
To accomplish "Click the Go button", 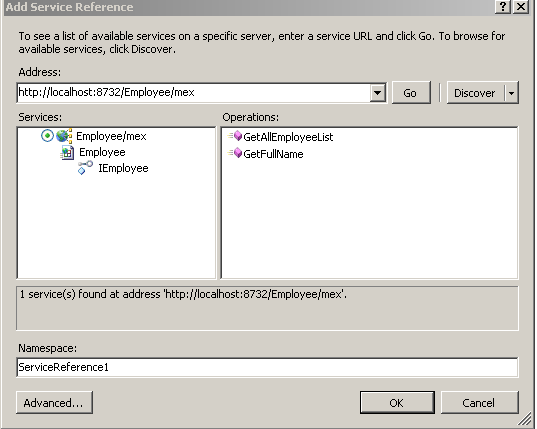I will (411, 93).
